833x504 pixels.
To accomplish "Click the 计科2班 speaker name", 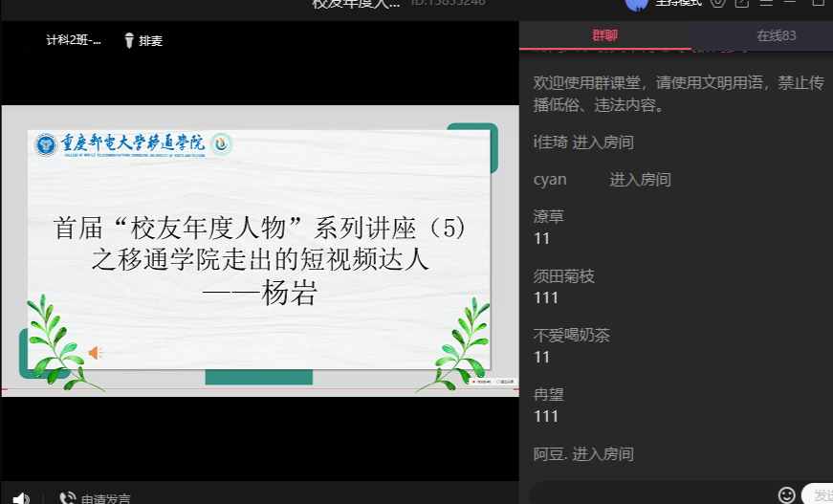I will click(74, 41).
